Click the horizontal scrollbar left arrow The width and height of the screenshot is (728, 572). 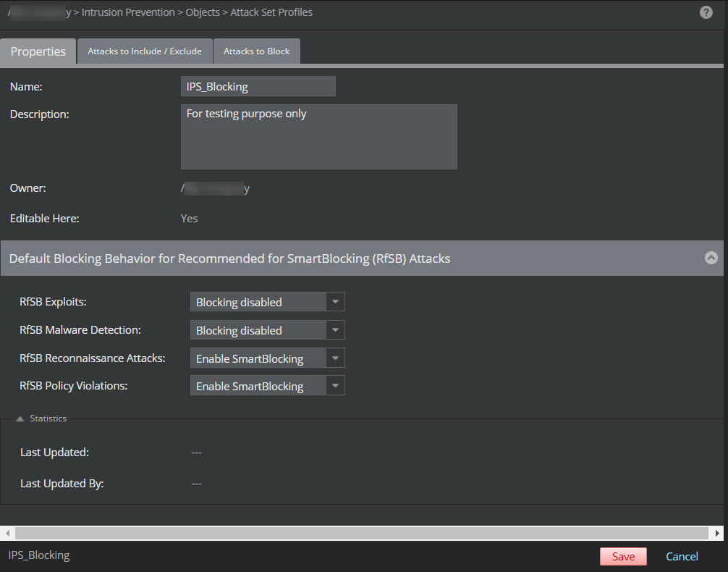[7, 533]
